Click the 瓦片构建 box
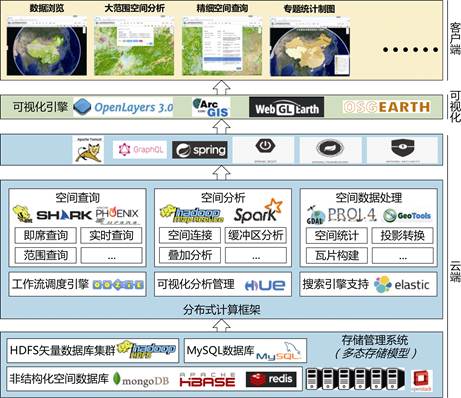This screenshot has height=398, width=461. click(x=337, y=255)
